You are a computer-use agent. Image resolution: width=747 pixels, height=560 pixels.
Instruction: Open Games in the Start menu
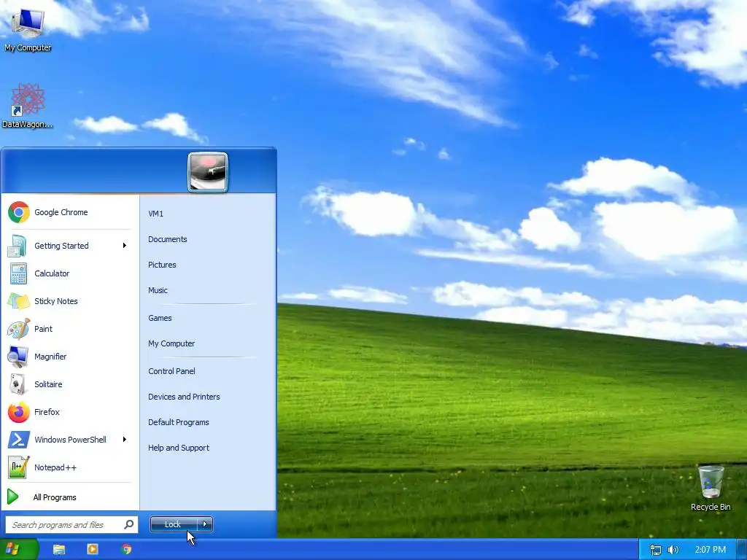[160, 318]
